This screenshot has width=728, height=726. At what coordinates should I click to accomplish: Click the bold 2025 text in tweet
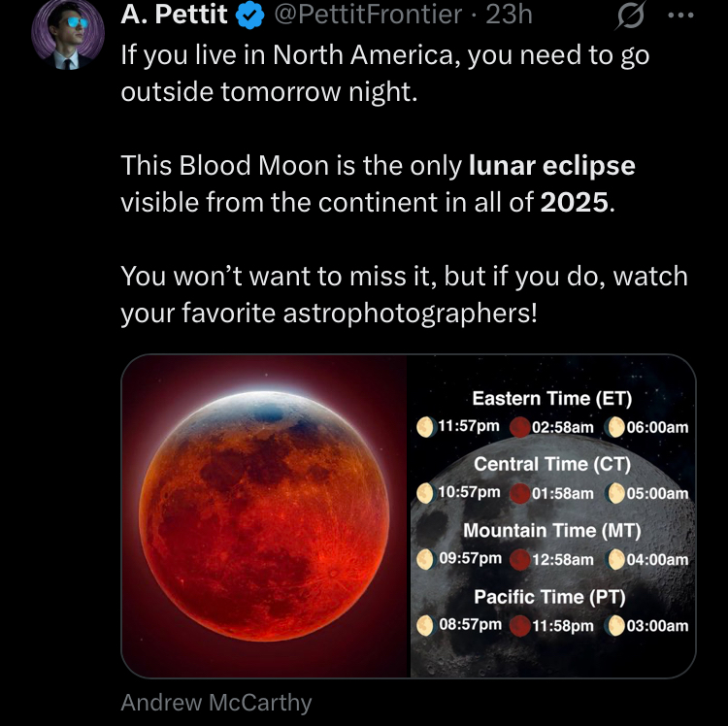[x=576, y=204]
